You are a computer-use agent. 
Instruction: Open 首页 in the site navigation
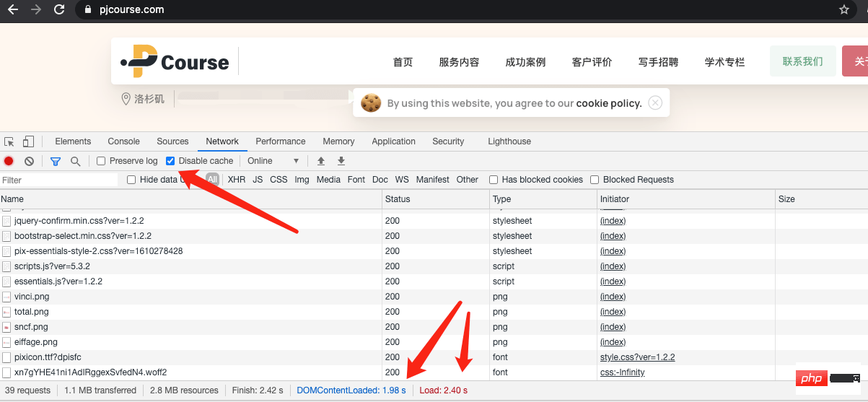[x=403, y=62]
